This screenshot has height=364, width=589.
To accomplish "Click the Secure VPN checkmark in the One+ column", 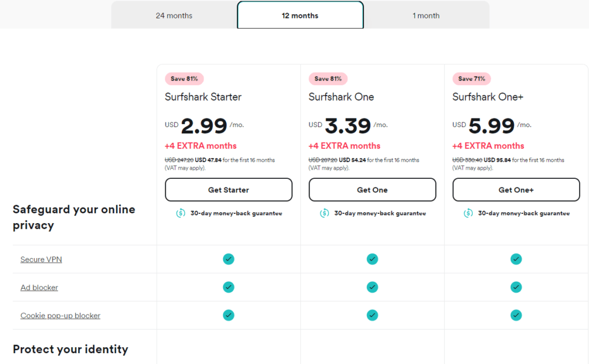I will point(516,259).
